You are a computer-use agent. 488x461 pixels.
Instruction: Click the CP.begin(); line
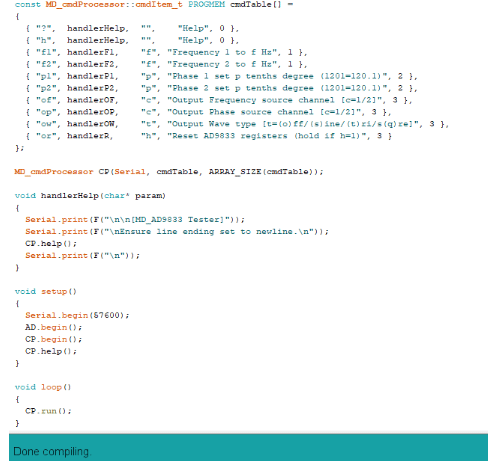coord(53,339)
